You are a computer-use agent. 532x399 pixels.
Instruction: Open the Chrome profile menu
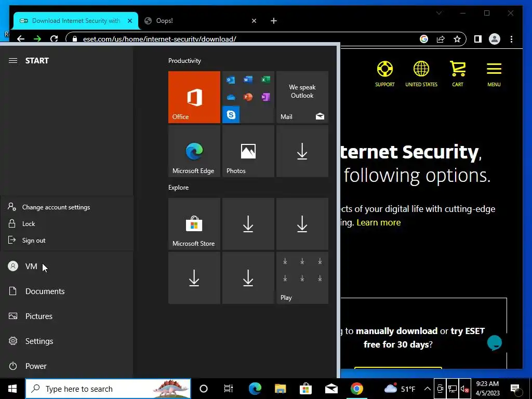495,39
